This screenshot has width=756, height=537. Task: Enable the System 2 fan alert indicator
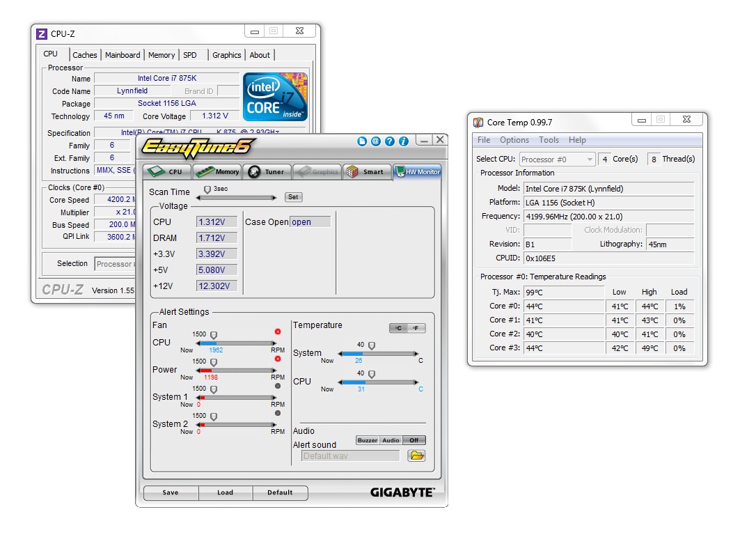(278, 413)
